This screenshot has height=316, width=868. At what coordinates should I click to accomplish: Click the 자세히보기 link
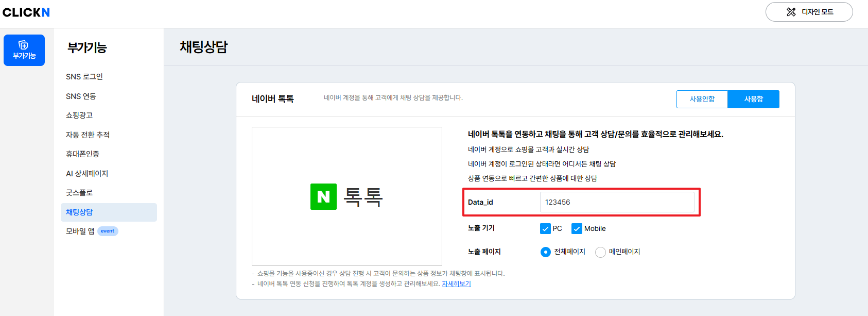pos(456,284)
